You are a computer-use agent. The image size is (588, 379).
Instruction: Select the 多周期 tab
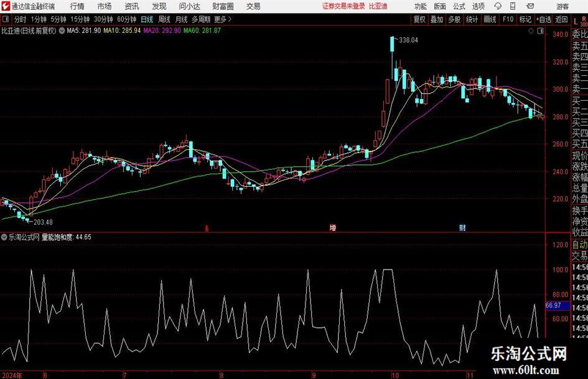201,19
